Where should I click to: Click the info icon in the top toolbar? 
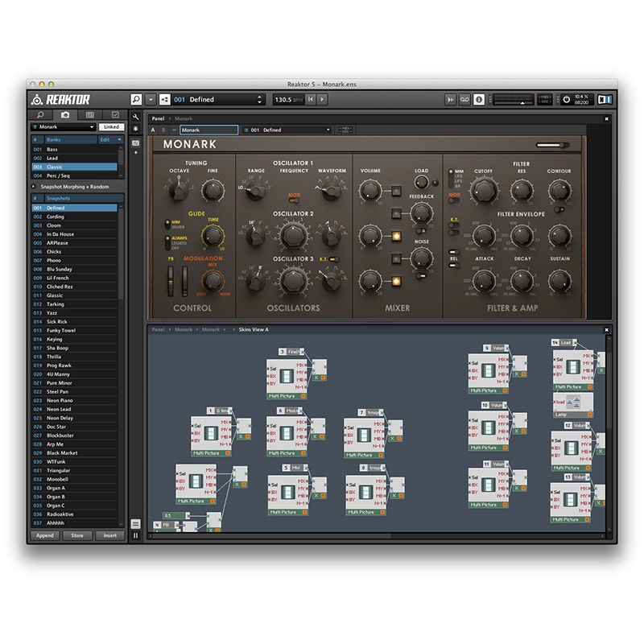479,100
